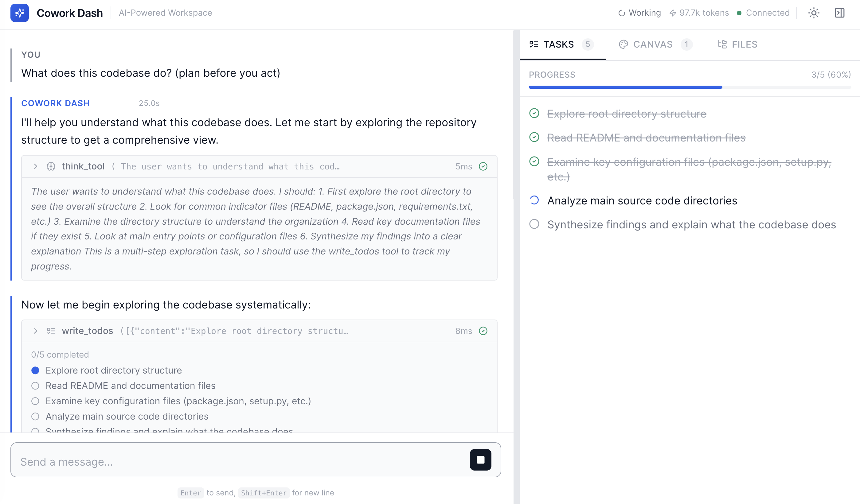
Task: Check the 'Synthesize findings' empty task circle
Action: (534, 224)
